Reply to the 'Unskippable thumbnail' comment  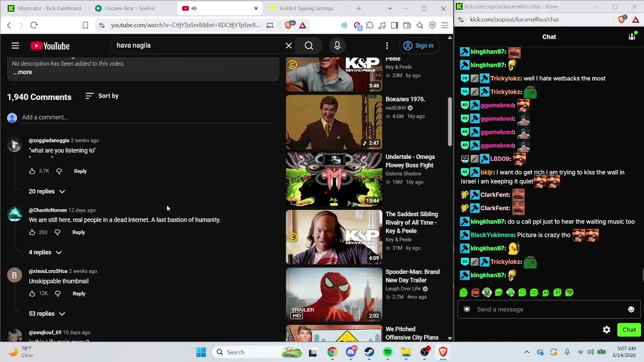tap(79, 294)
